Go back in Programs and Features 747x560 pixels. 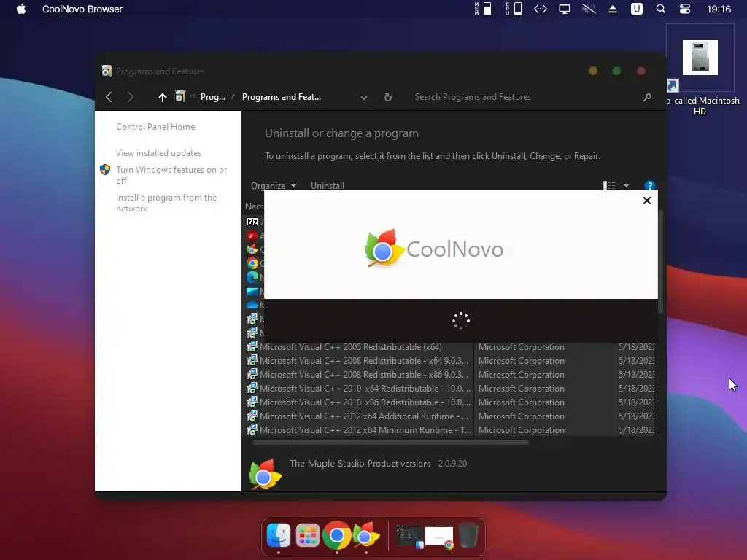109,97
